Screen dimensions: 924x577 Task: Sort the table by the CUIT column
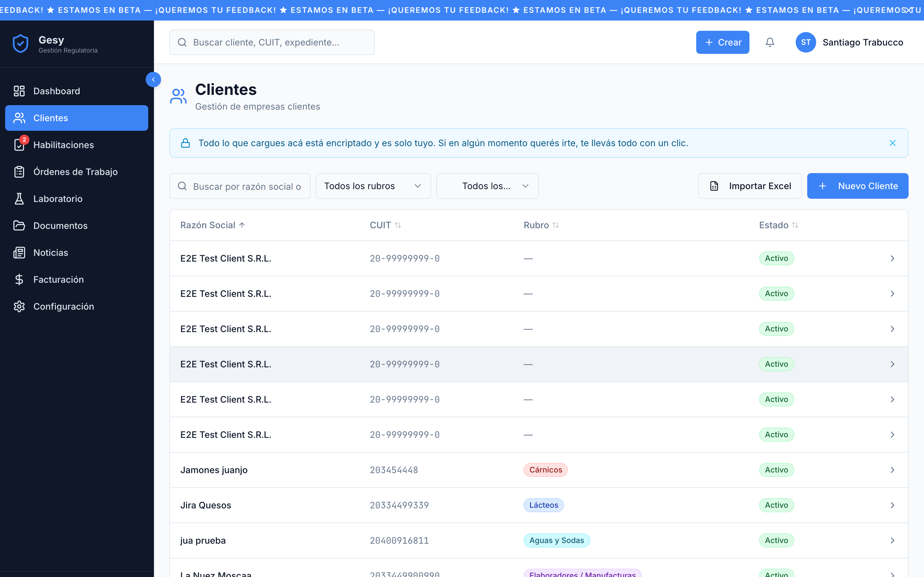pyautogui.click(x=385, y=225)
